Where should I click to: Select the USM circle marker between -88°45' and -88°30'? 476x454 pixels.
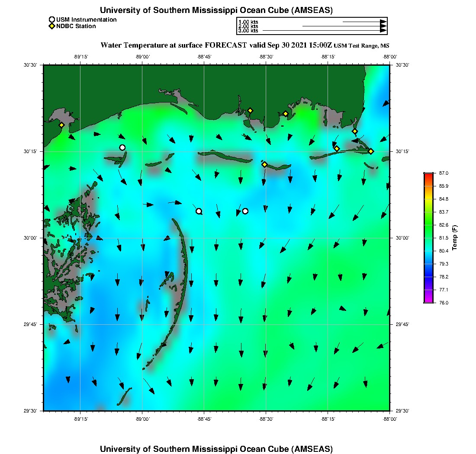point(245,211)
